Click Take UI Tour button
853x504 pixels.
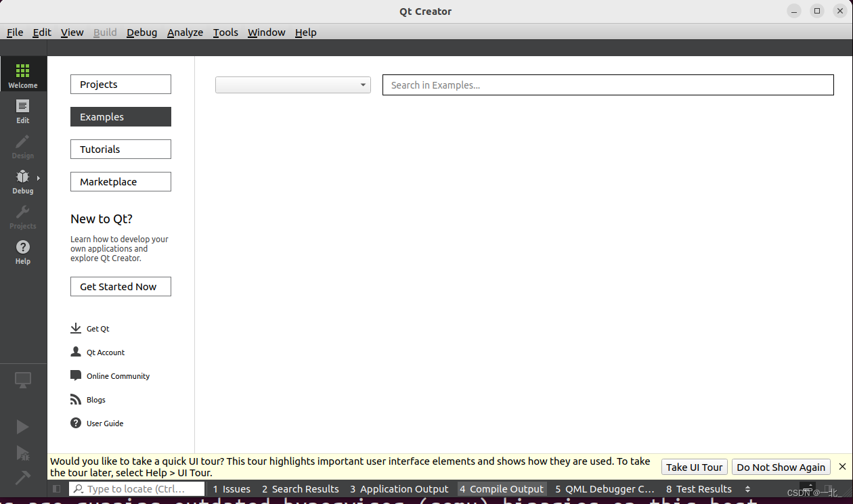pyautogui.click(x=694, y=467)
